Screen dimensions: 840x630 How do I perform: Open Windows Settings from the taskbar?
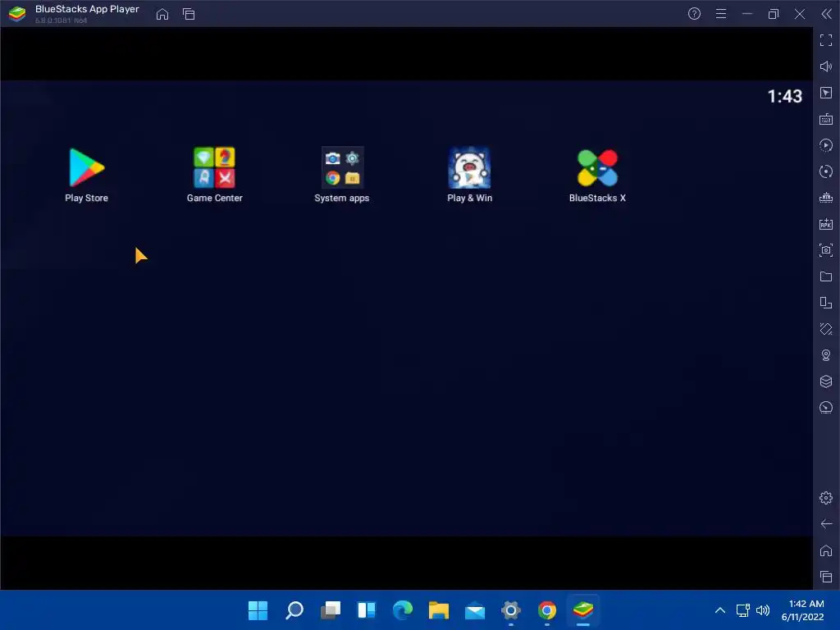point(511,610)
